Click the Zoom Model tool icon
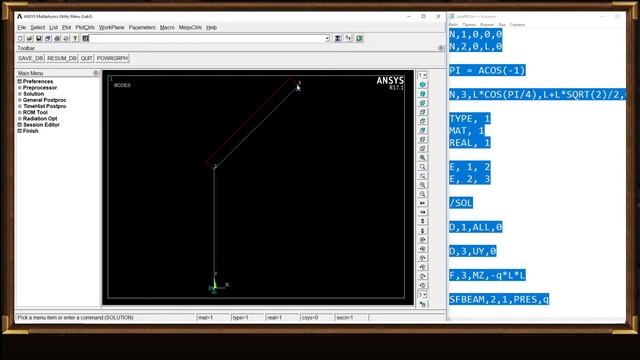640x360 pixels. tap(422, 167)
